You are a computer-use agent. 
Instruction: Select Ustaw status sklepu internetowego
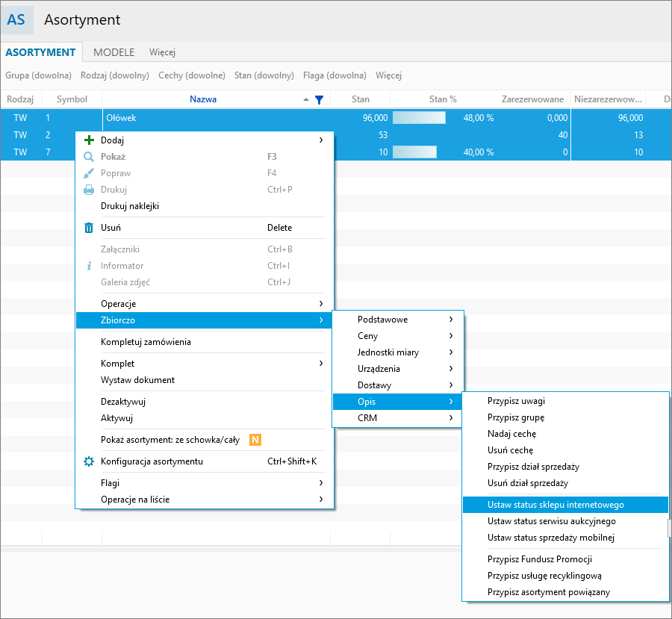pos(556,505)
